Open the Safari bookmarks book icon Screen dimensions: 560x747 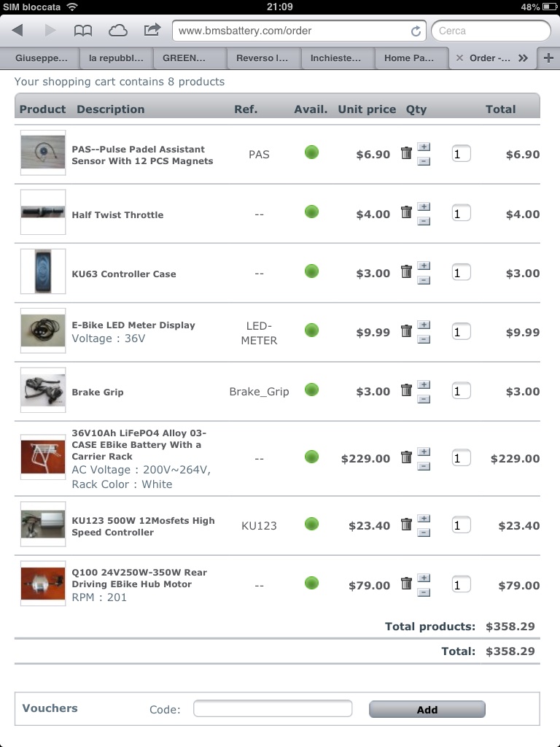83,31
